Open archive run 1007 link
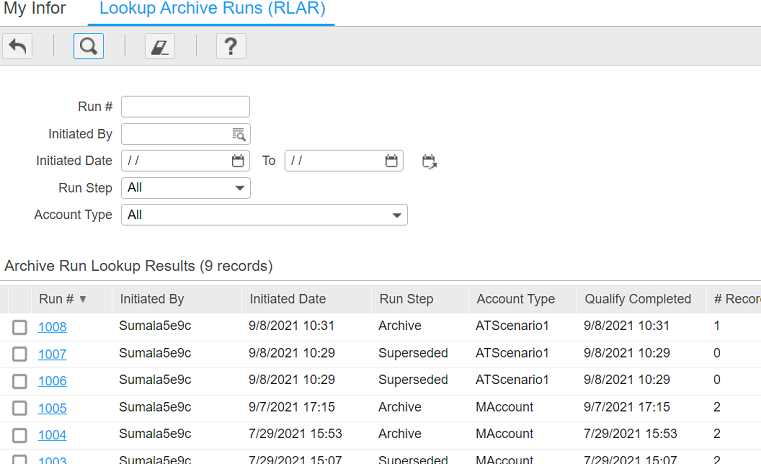The width and height of the screenshot is (761, 464). pyautogui.click(x=52, y=354)
